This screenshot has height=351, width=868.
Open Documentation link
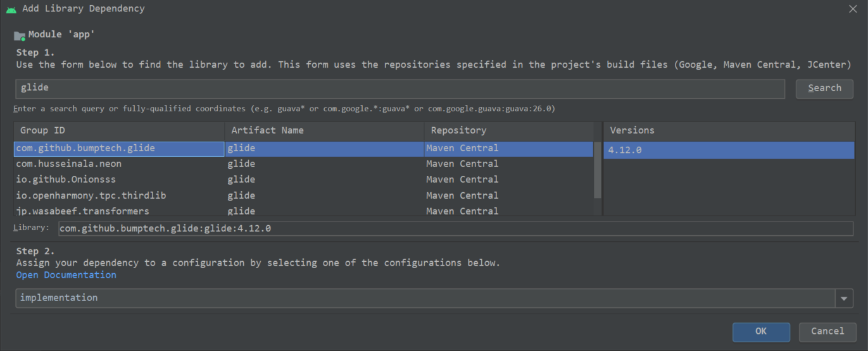coord(66,275)
